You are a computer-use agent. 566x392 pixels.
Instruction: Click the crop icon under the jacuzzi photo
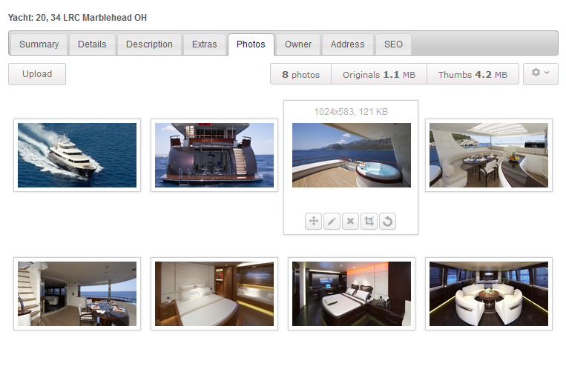[369, 221]
